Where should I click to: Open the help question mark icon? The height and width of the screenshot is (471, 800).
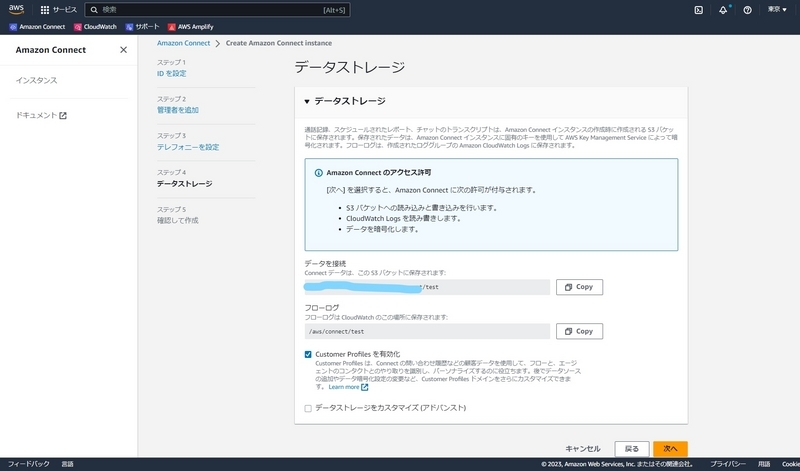(x=747, y=10)
